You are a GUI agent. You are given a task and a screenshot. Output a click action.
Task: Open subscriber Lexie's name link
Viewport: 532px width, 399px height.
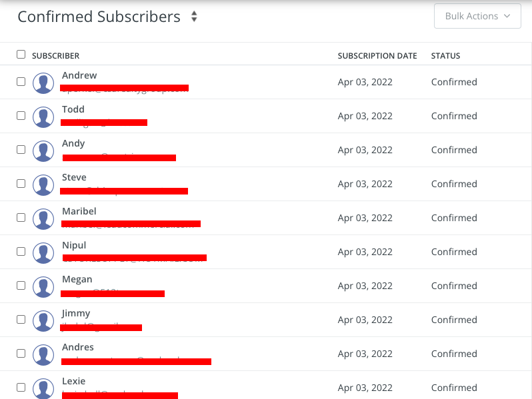point(74,381)
